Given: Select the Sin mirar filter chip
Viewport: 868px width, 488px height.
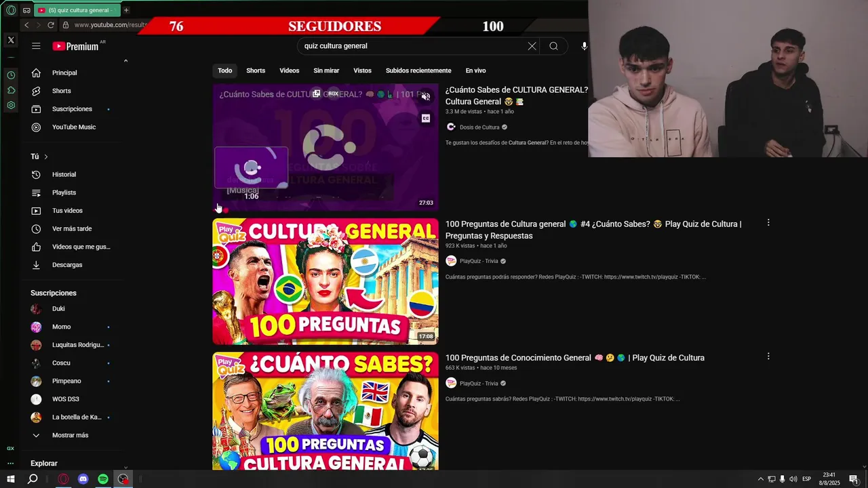Looking at the screenshot, I should [x=326, y=70].
